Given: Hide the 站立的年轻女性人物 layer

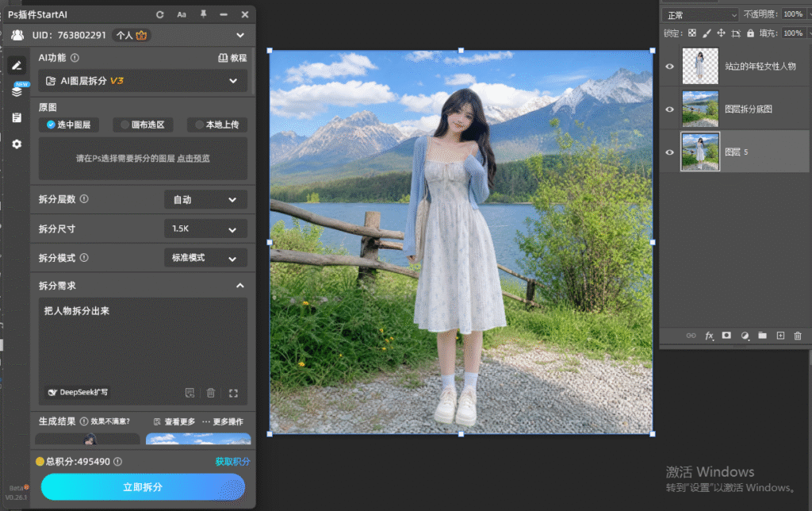Looking at the screenshot, I should [x=669, y=67].
